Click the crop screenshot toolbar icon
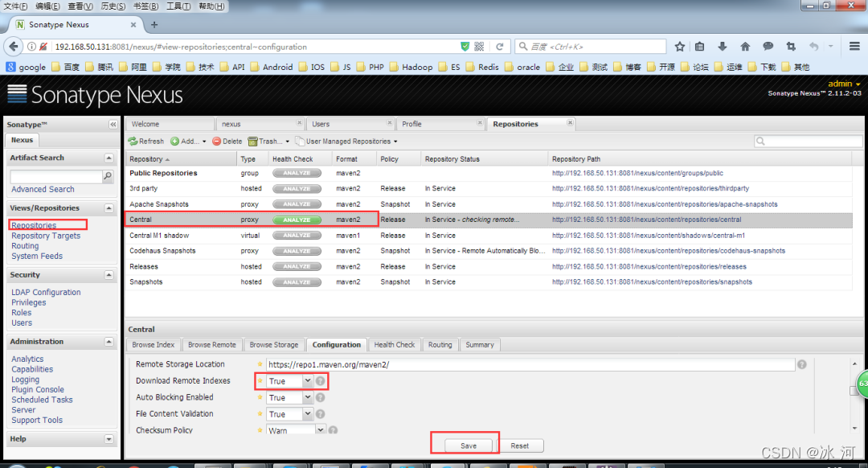 pos(791,47)
